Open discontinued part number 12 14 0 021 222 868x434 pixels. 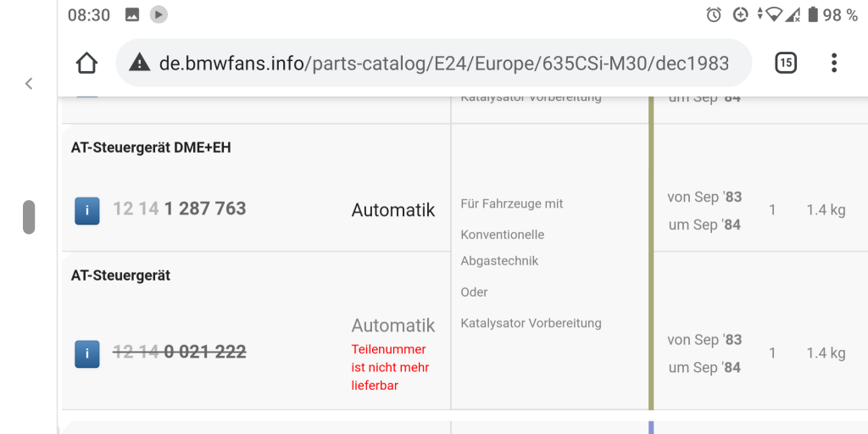tap(180, 352)
